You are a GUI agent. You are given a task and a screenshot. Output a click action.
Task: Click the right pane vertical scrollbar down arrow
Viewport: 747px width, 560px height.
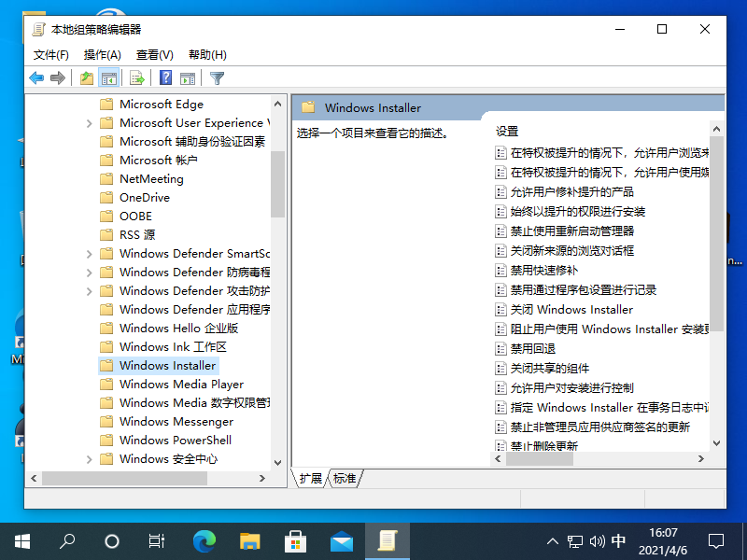pyautogui.click(x=716, y=444)
